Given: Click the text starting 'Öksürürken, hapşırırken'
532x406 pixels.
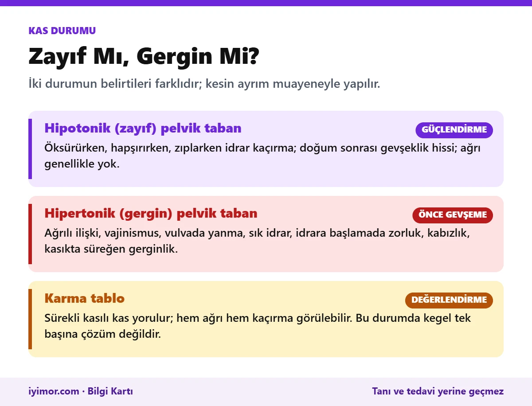Looking at the screenshot, I should point(263,156).
